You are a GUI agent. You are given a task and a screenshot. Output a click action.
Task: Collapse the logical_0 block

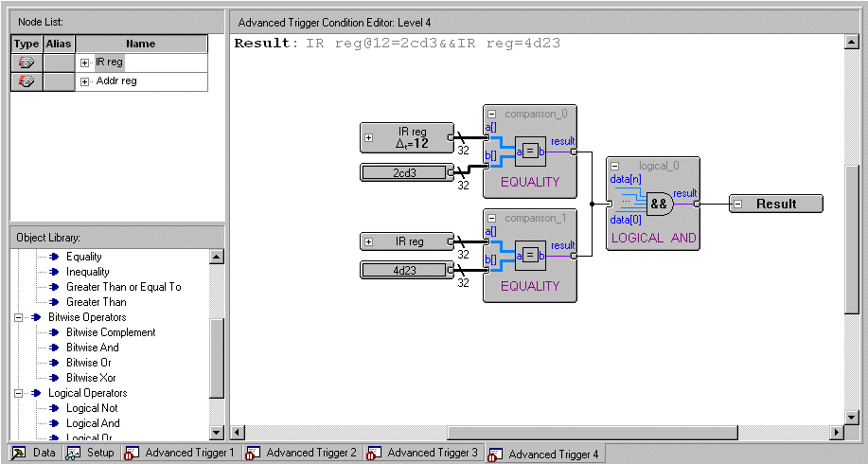click(614, 166)
